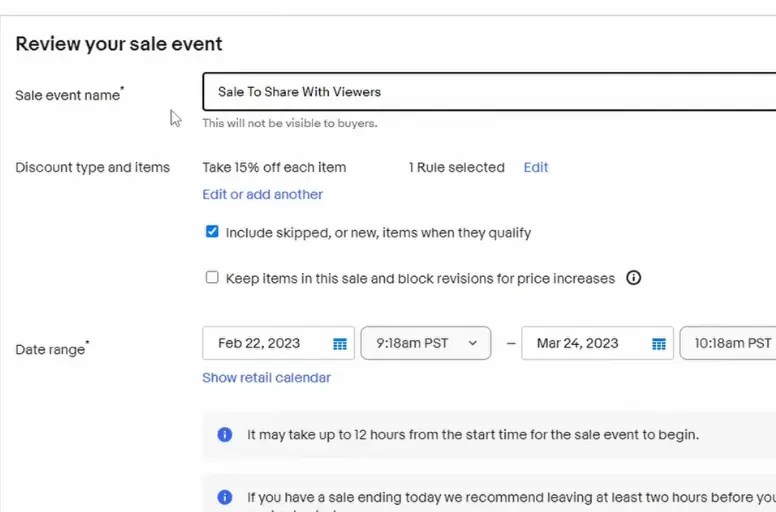Click Edit link next to 1 Rule selected
The width and height of the screenshot is (776, 512).
tap(535, 168)
